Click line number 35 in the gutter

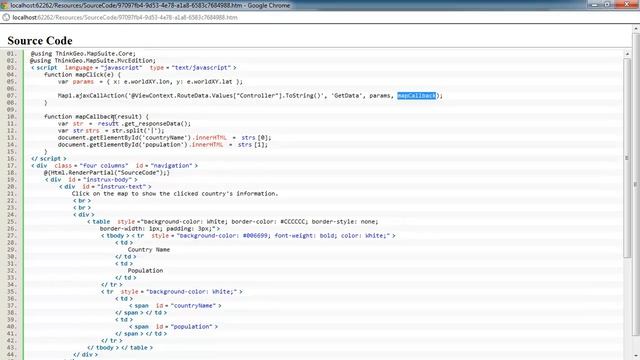(x=11, y=291)
